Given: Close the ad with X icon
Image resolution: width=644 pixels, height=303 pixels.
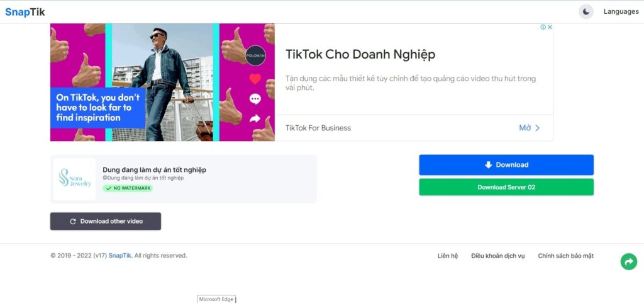Looking at the screenshot, I should click(x=550, y=27).
